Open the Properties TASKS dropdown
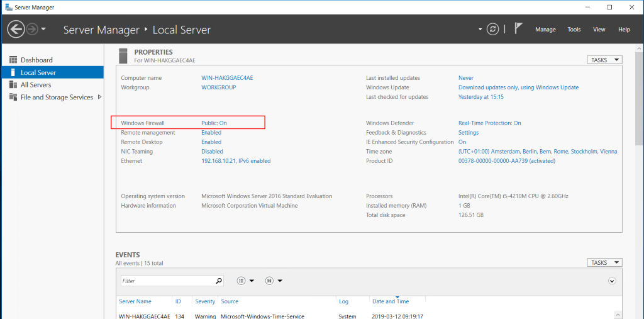644x319 pixels. click(x=604, y=60)
